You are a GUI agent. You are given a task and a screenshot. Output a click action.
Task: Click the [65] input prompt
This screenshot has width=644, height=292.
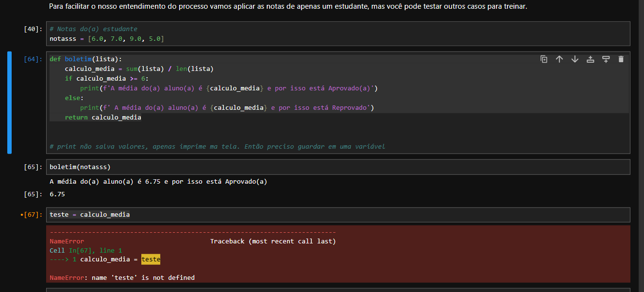pos(33,167)
